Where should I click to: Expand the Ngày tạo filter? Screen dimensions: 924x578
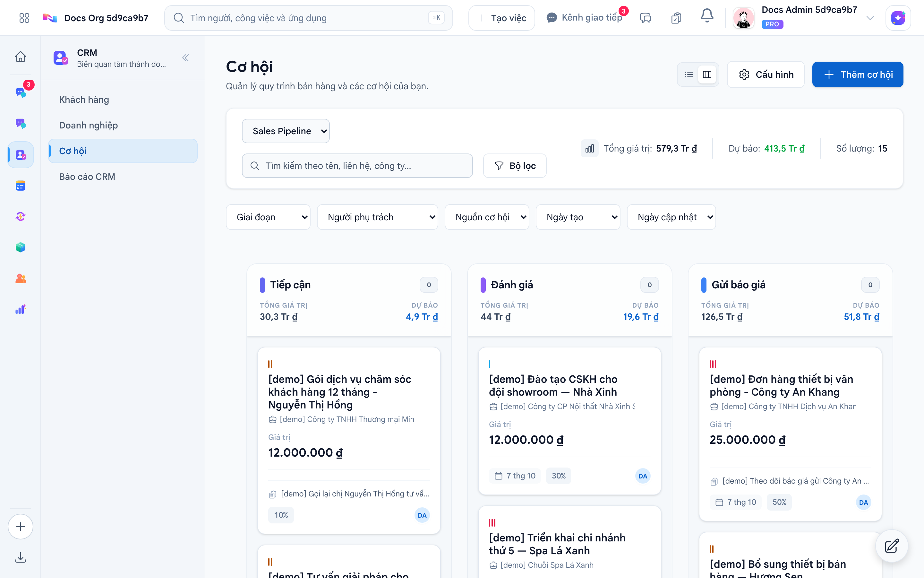[578, 217]
